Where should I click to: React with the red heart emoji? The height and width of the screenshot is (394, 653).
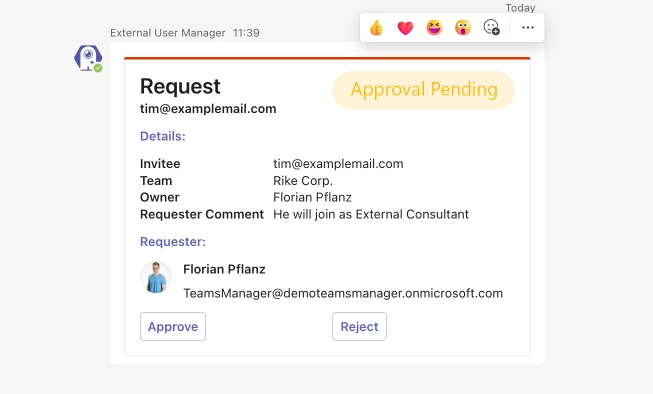click(405, 28)
